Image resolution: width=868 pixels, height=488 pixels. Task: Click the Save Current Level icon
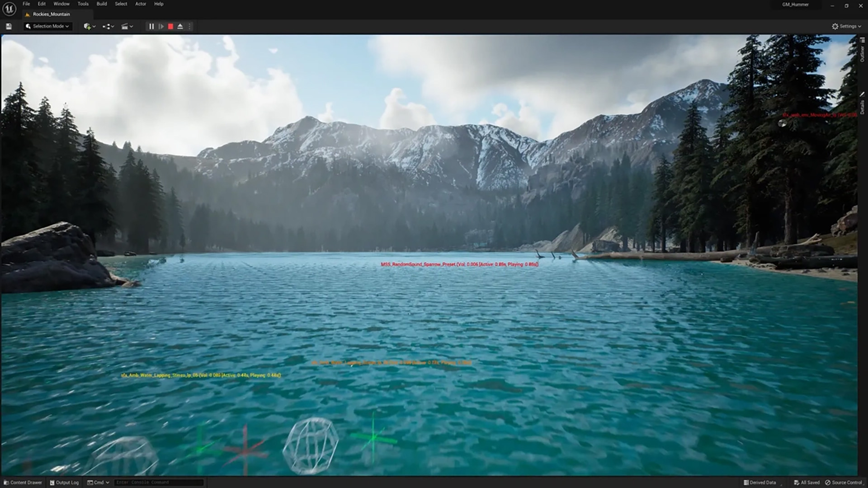(x=8, y=26)
